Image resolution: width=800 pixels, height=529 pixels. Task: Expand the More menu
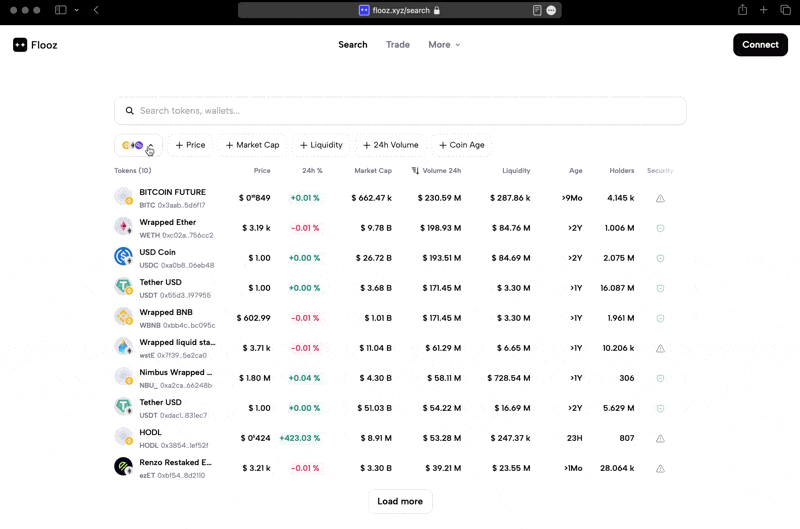point(444,45)
